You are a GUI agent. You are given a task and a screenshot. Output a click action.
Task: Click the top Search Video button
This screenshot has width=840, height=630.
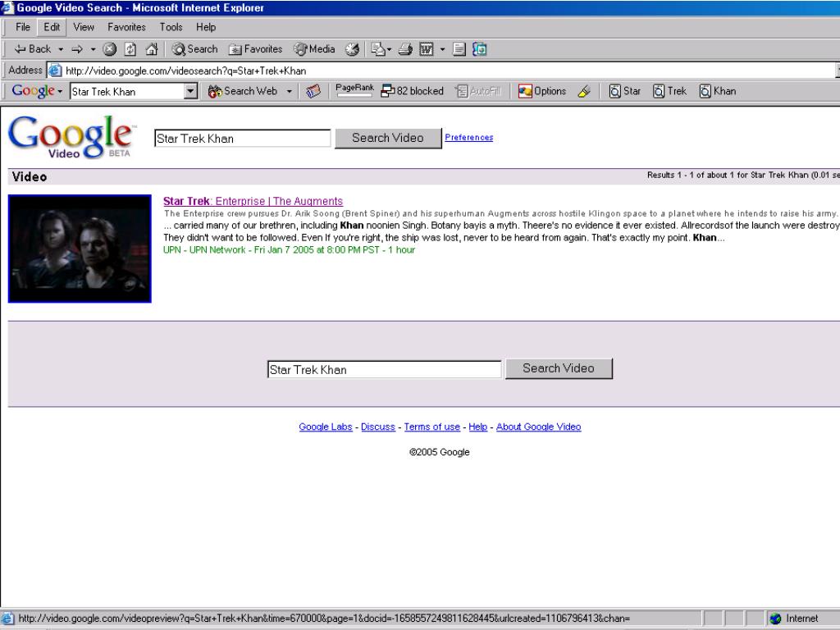point(388,138)
